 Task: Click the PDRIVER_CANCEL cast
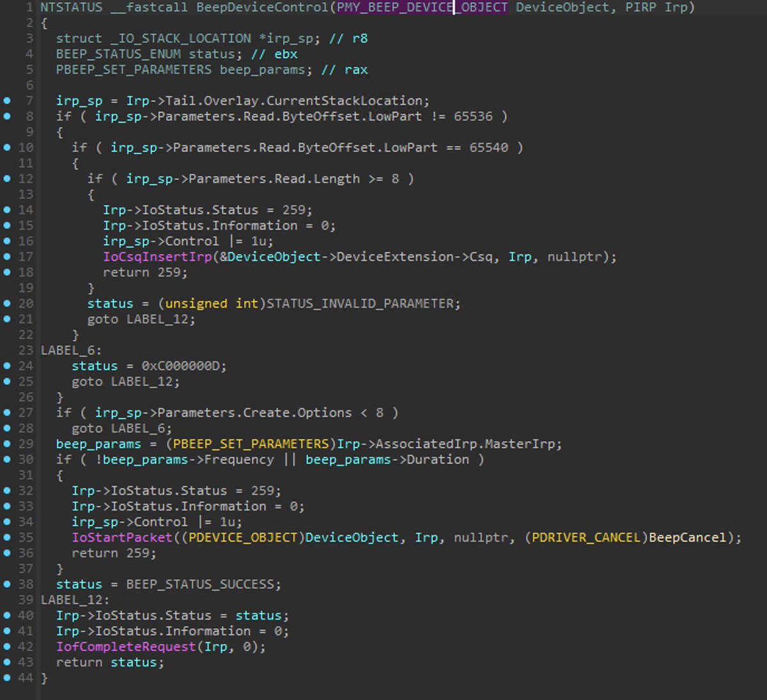click(x=586, y=537)
